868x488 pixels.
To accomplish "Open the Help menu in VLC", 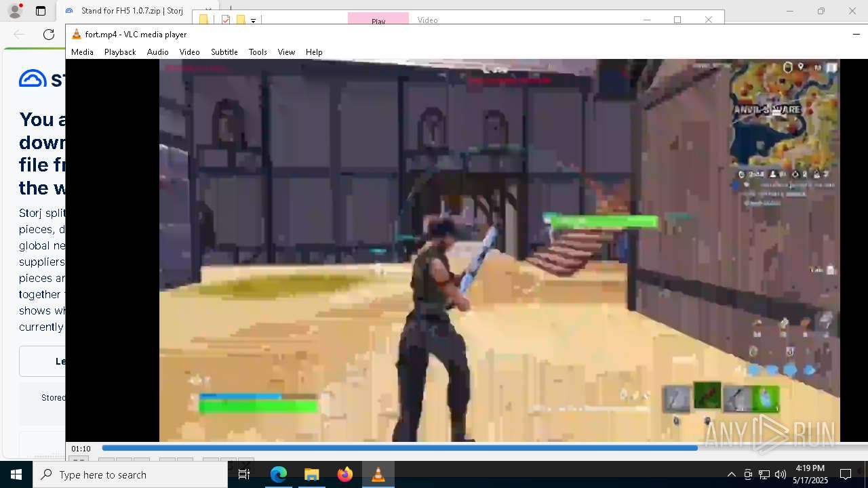I will pos(314,52).
